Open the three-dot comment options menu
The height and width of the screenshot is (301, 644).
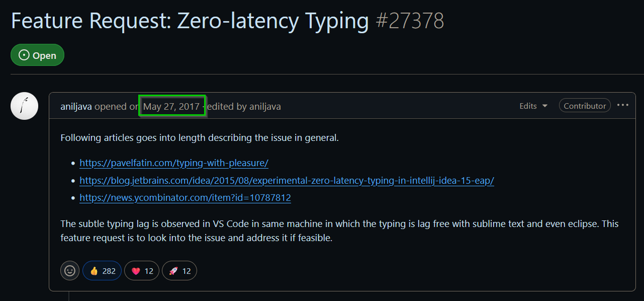click(x=623, y=105)
